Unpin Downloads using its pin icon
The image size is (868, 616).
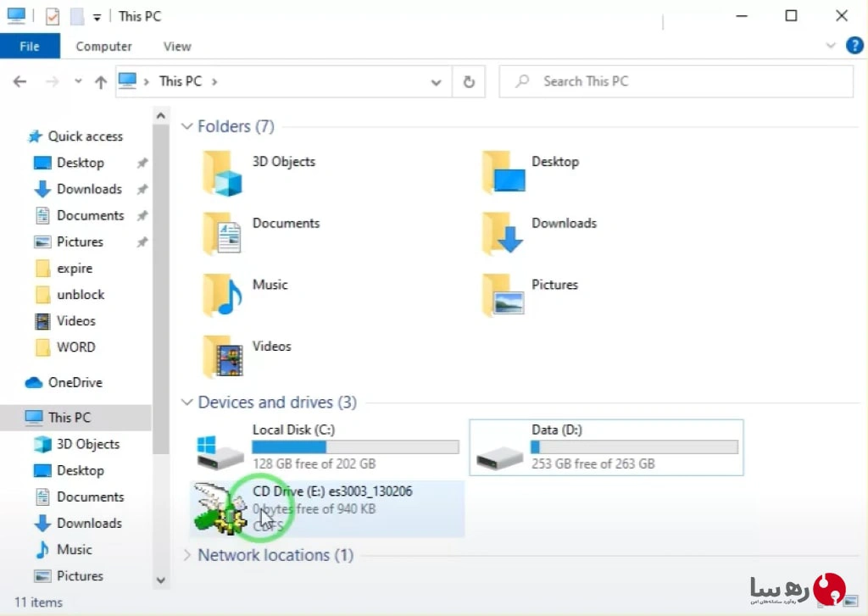point(142,189)
